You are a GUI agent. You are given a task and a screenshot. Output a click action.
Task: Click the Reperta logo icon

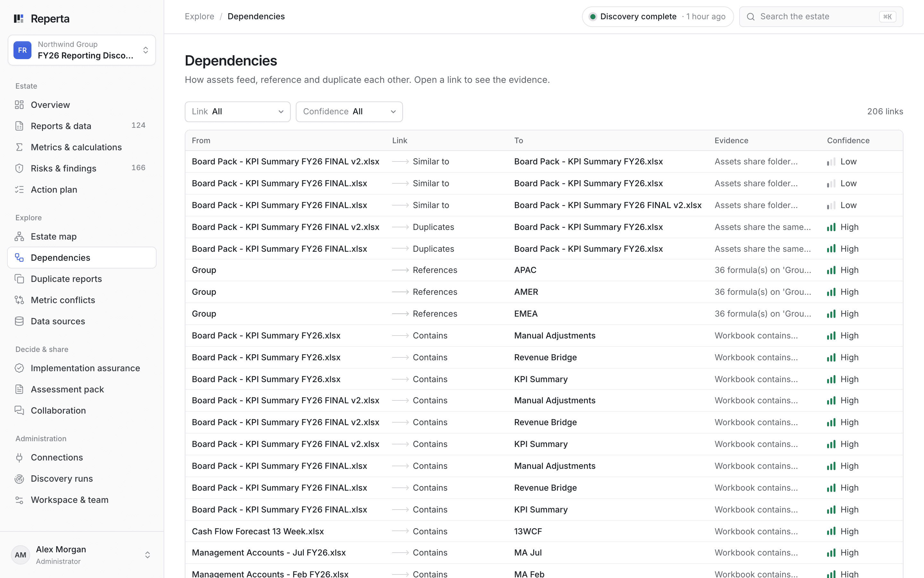[19, 18]
